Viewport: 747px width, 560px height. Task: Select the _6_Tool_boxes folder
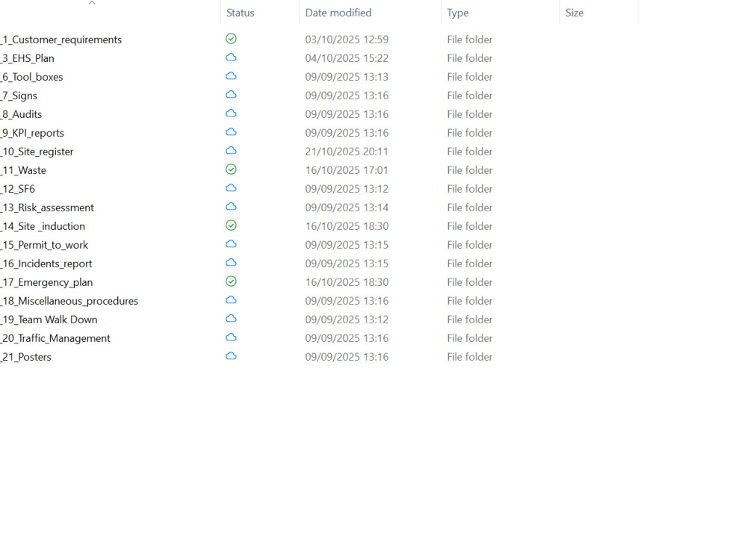click(x=31, y=77)
